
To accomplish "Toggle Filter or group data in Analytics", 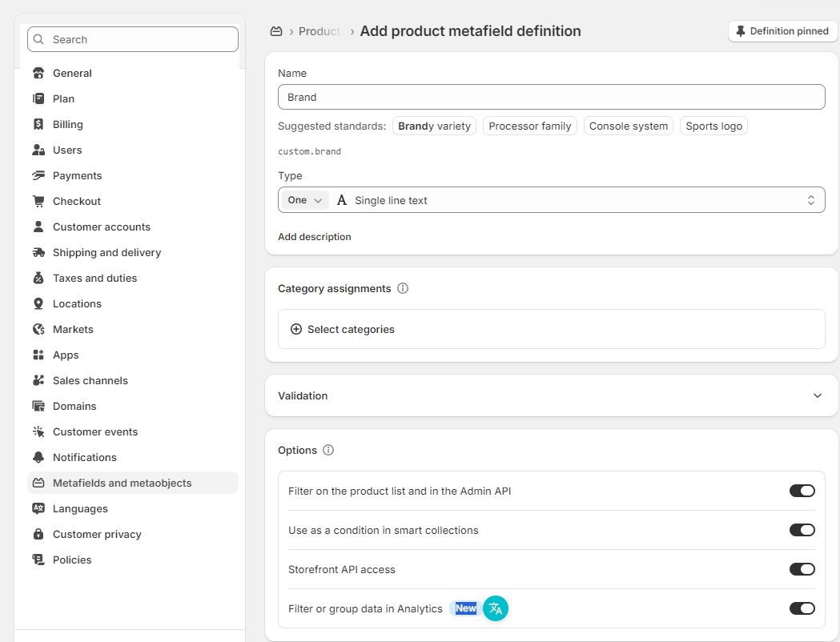I will pos(802,608).
